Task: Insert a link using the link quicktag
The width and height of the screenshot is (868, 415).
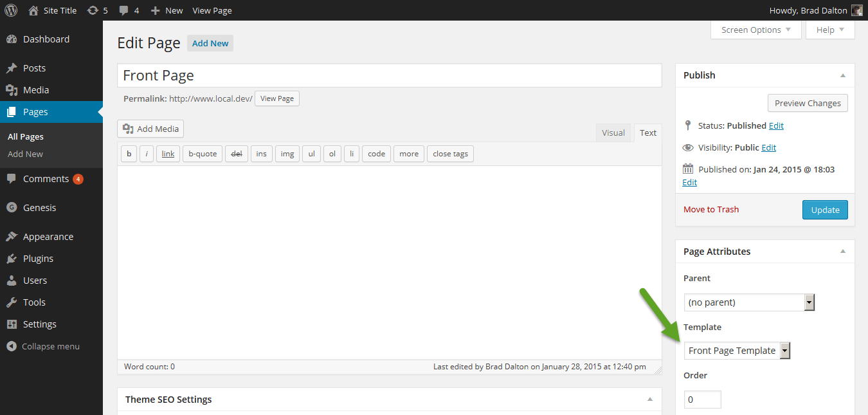Action: point(167,153)
